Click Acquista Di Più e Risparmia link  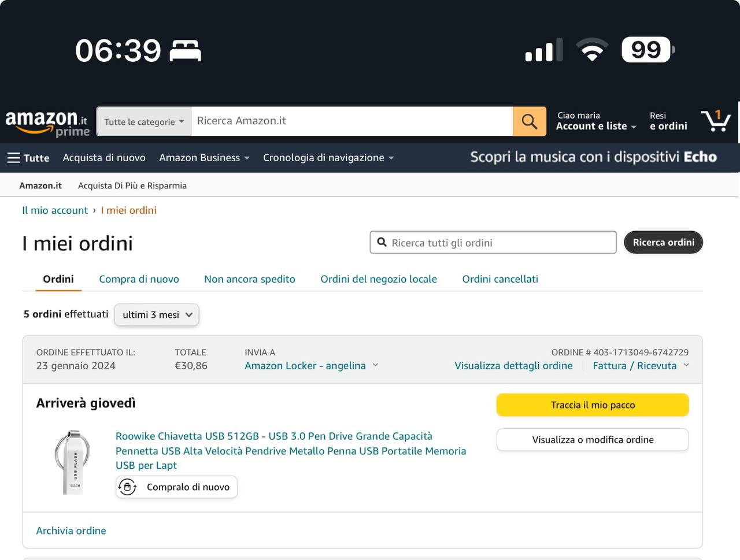(x=132, y=186)
